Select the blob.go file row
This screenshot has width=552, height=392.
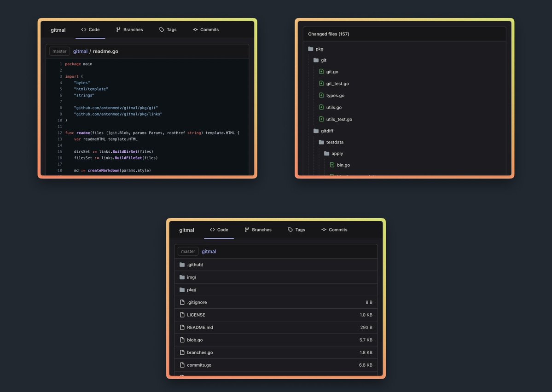click(276, 340)
